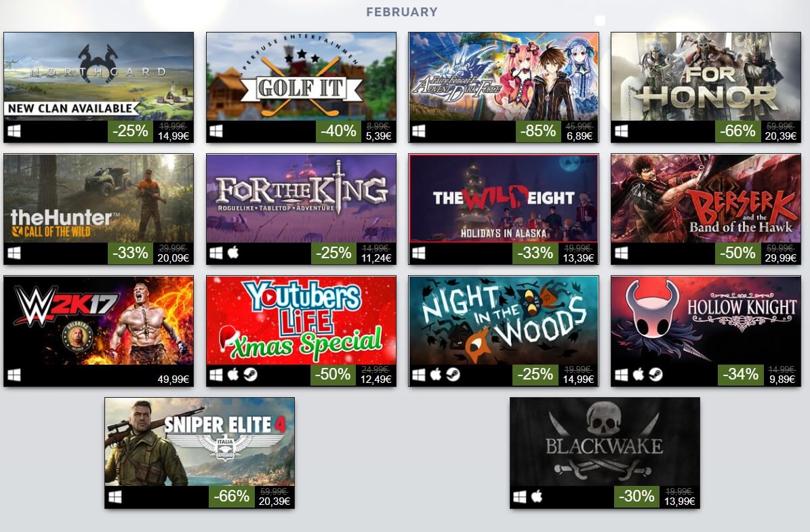Click the -85% discount badge
Viewport: 810px width, 532px height.
(538, 131)
